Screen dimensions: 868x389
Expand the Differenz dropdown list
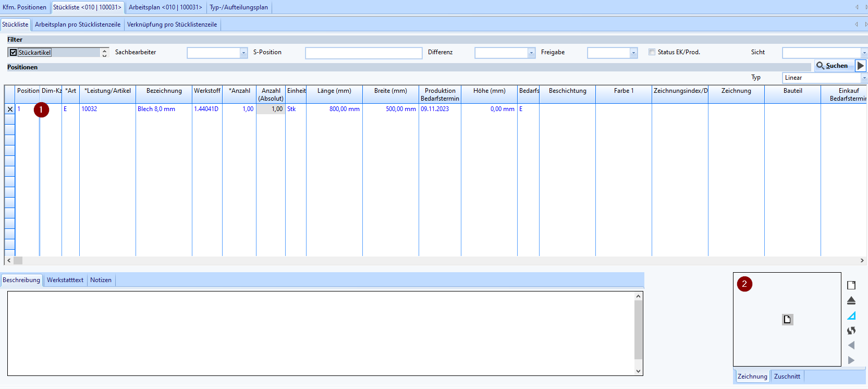coord(531,53)
